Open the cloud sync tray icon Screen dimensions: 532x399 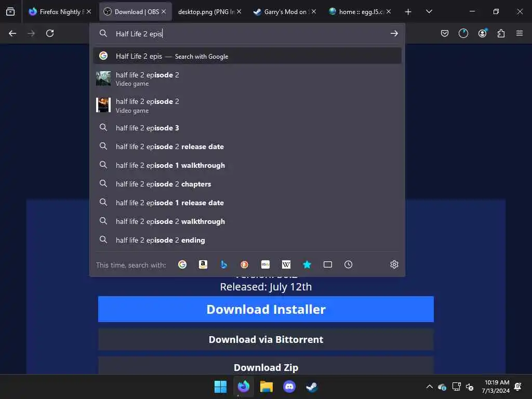[x=442, y=387]
